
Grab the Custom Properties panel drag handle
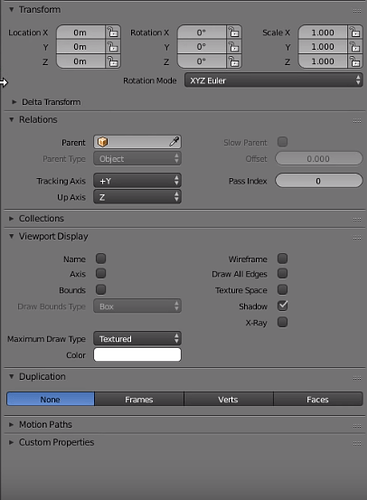(x=357, y=443)
